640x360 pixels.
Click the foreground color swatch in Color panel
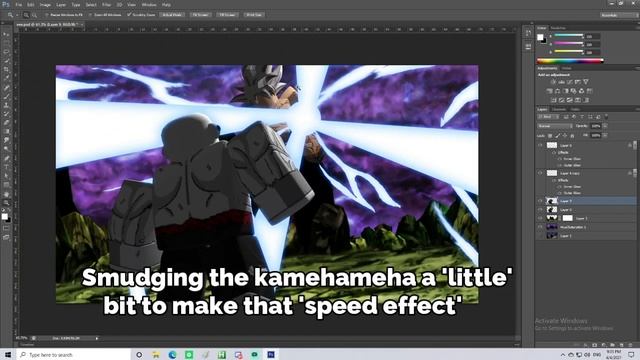[x=540, y=37]
